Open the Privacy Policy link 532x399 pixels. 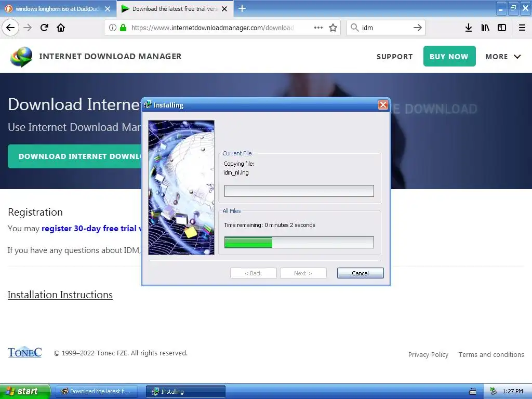pyautogui.click(x=428, y=354)
